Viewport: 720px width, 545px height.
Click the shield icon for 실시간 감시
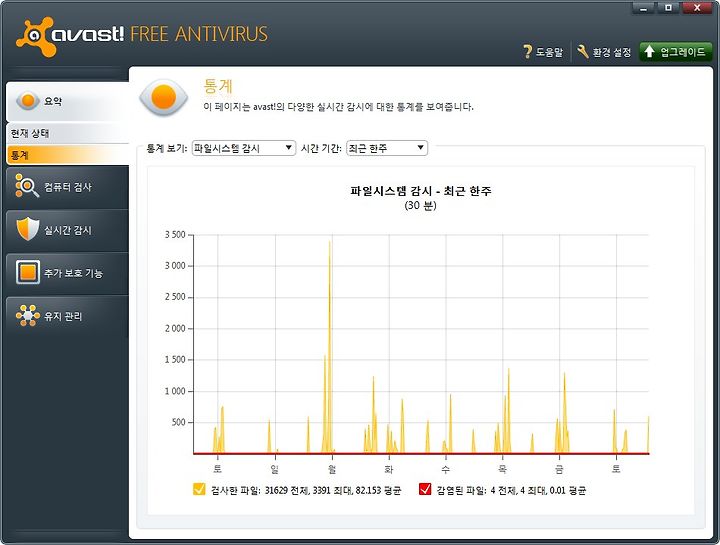(x=28, y=229)
